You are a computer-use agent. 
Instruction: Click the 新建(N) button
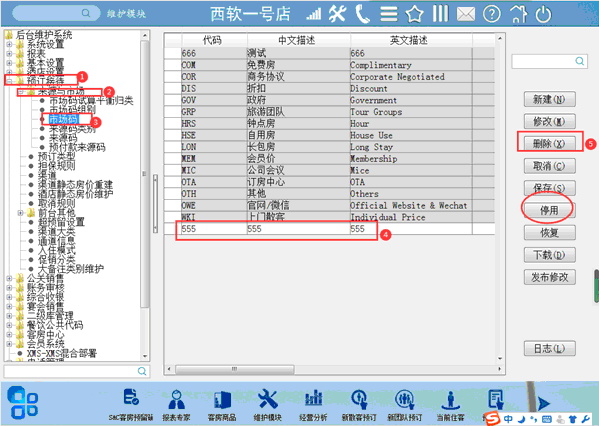coord(549,99)
